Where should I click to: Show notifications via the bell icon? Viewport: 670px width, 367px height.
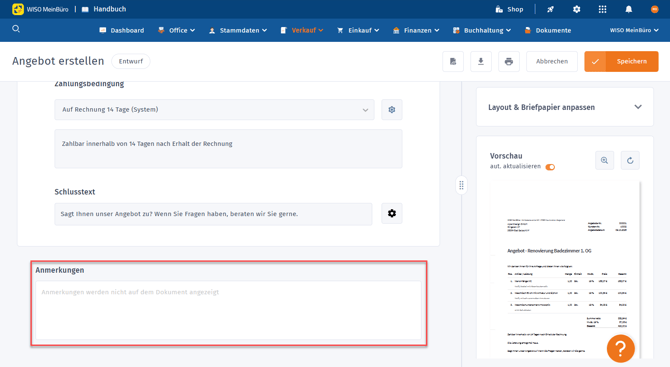(629, 9)
